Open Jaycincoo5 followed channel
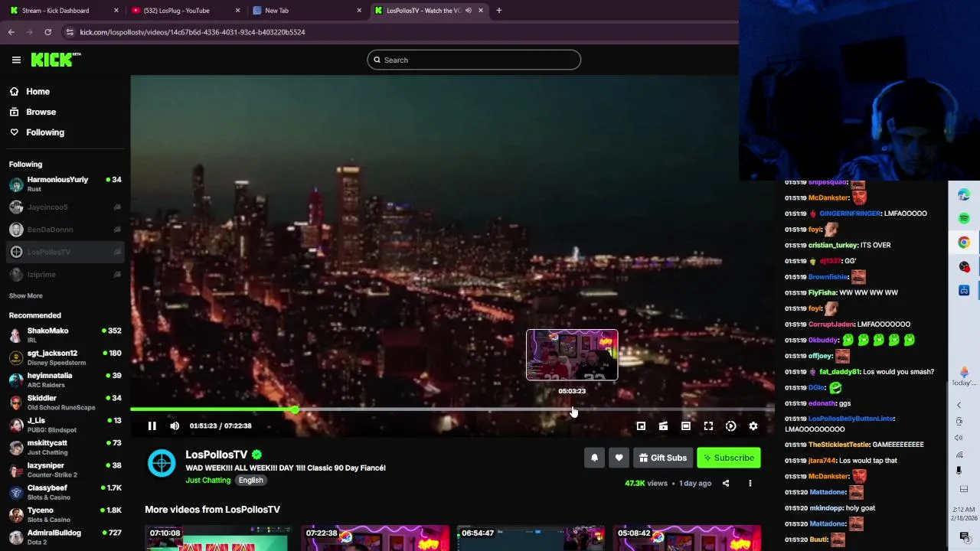Screen dimensions: 980x551 (65, 207)
